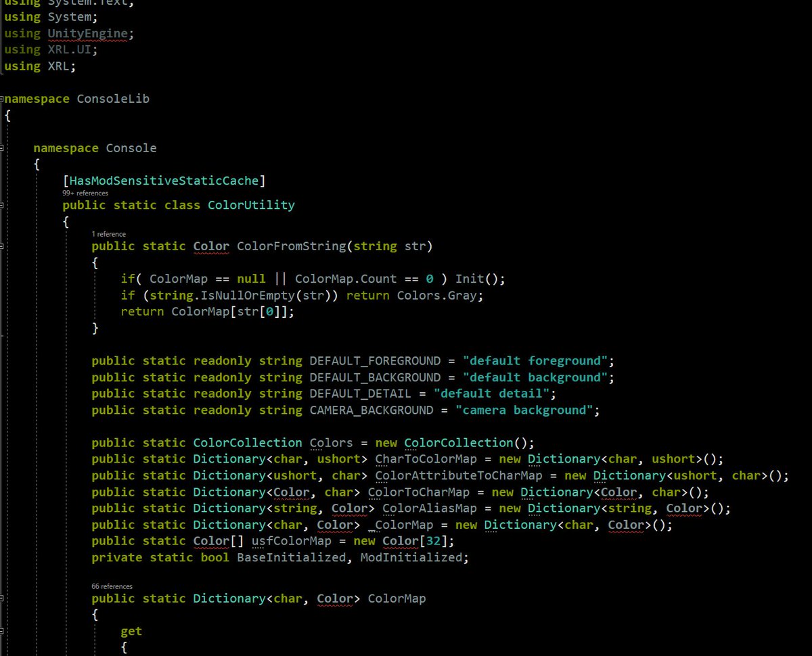Open the 1 reference CodeLens link
The image size is (812, 656).
(x=108, y=234)
